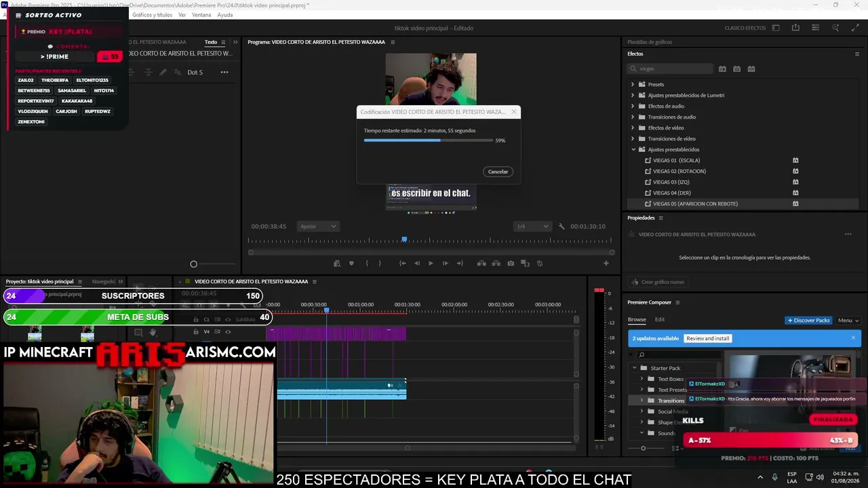The height and width of the screenshot is (488, 868).
Task: Open the Propiedades panel menu
Action: (660, 218)
